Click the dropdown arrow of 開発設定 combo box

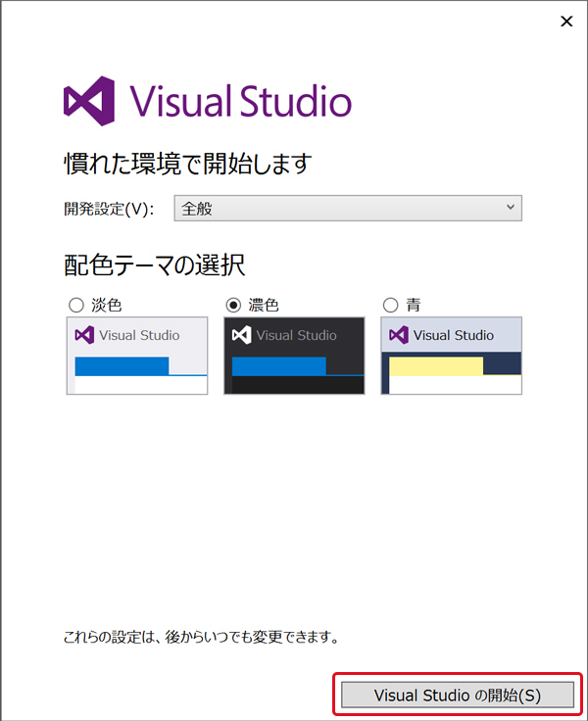click(511, 208)
